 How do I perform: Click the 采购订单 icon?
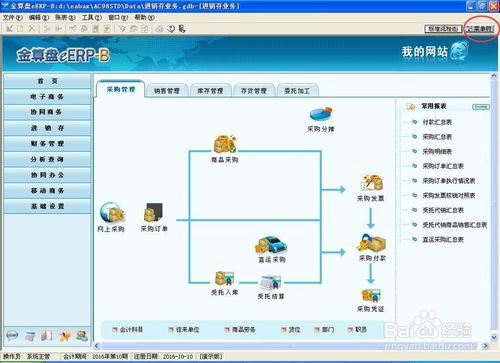(x=153, y=212)
